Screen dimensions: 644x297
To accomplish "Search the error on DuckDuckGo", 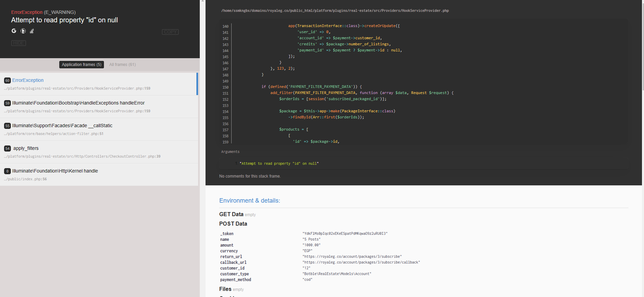I will tap(23, 31).
